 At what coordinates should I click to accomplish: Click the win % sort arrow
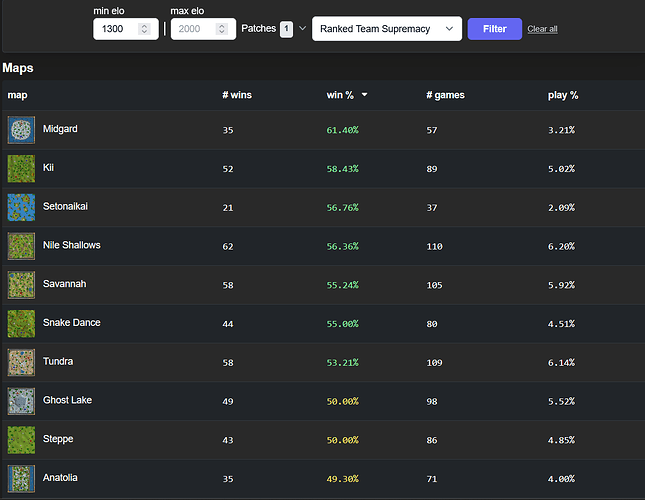tap(364, 95)
